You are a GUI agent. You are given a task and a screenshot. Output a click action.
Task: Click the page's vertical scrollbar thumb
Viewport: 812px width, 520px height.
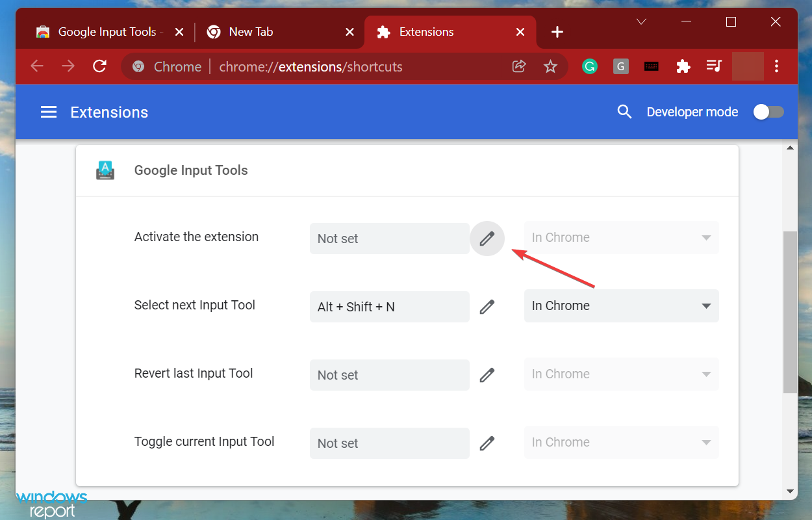tap(790, 312)
